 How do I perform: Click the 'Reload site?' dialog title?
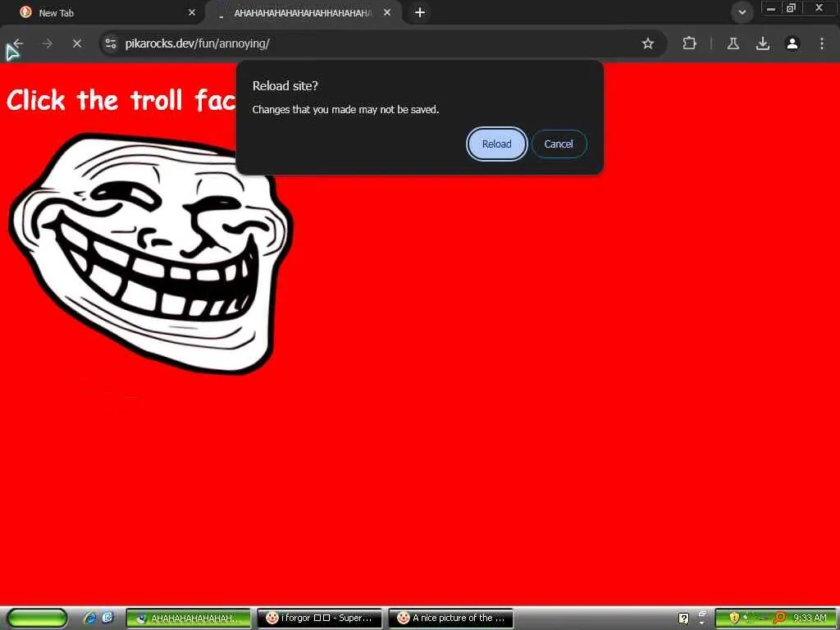tap(285, 85)
